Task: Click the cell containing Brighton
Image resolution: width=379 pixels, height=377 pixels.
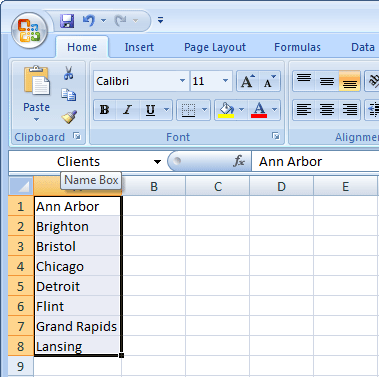Action: (78, 226)
